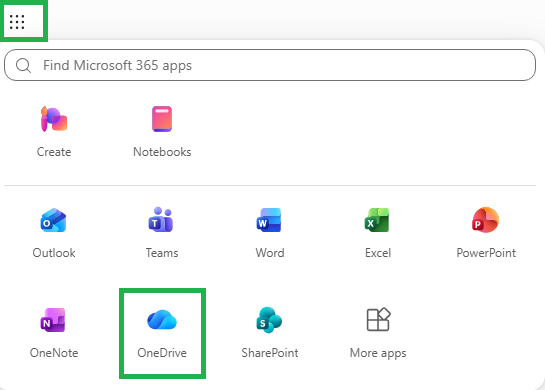
Task: Show More apps
Action: tap(378, 333)
